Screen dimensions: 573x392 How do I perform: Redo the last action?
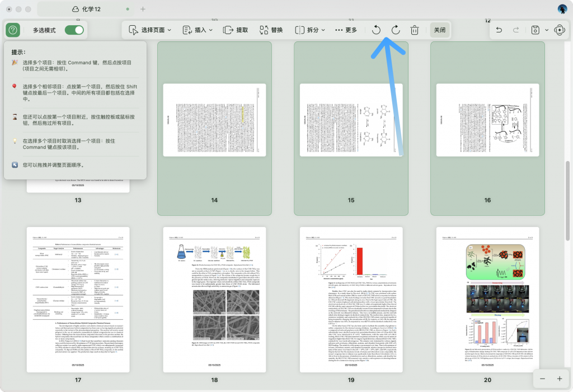tap(516, 30)
